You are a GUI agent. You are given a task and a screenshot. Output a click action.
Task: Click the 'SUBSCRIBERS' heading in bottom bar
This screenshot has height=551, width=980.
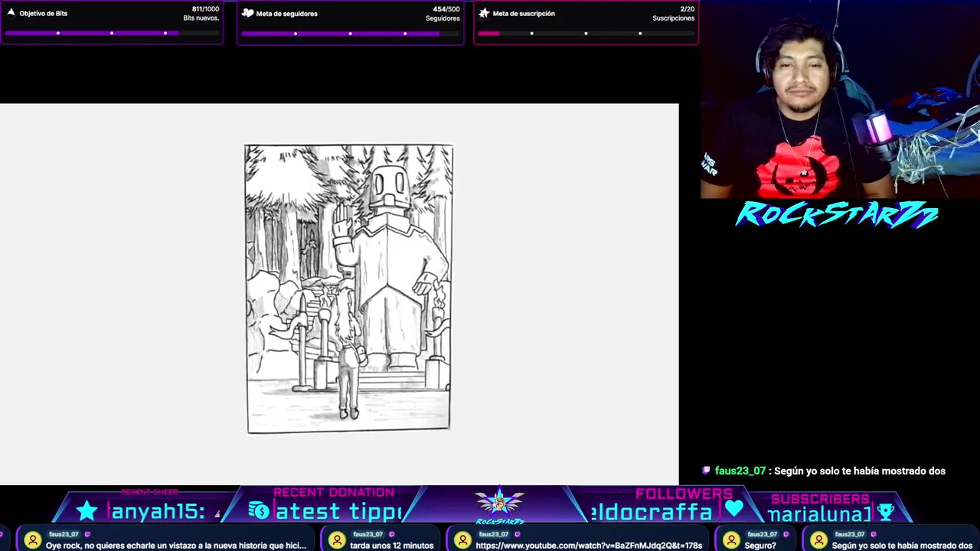[x=820, y=498]
